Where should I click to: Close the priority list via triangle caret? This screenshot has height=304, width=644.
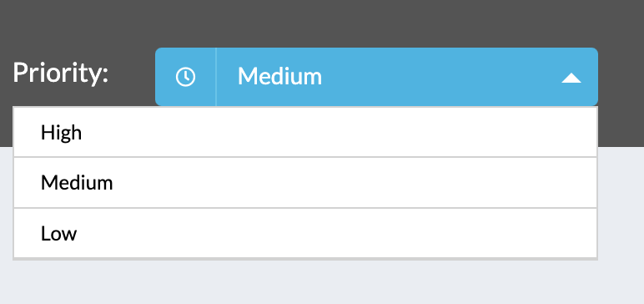pos(571,78)
